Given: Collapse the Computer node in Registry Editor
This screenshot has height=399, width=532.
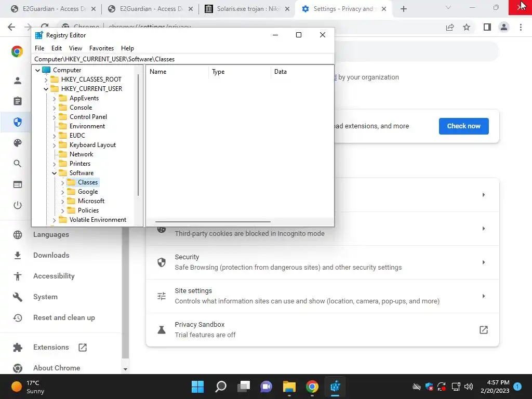Looking at the screenshot, I should [37, 70].
